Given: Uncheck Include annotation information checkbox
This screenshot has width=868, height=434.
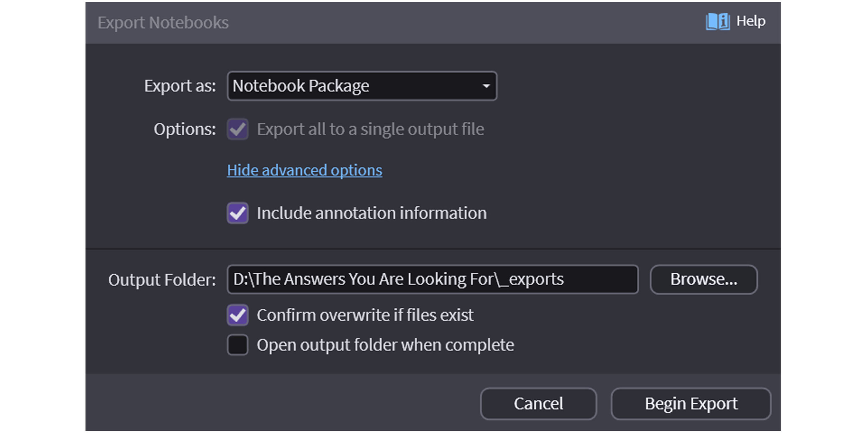Looking at the screenshot, I should pos(237,213).
